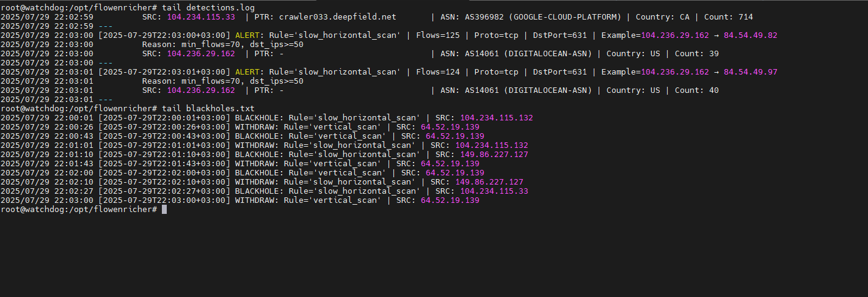Image resolution: width=868 pixels, height=297 pixels.
Task: Click the 'Flows=124' value
Action: [438, 71]
